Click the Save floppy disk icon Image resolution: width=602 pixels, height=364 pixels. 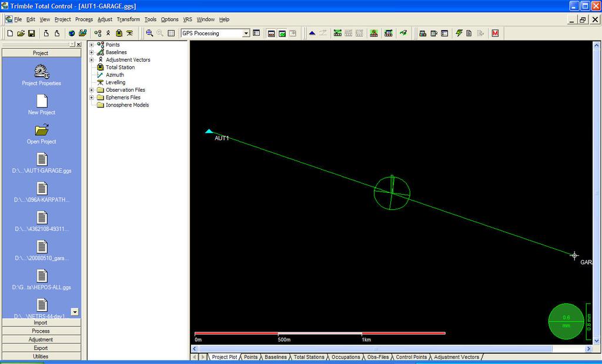(32, 34)
